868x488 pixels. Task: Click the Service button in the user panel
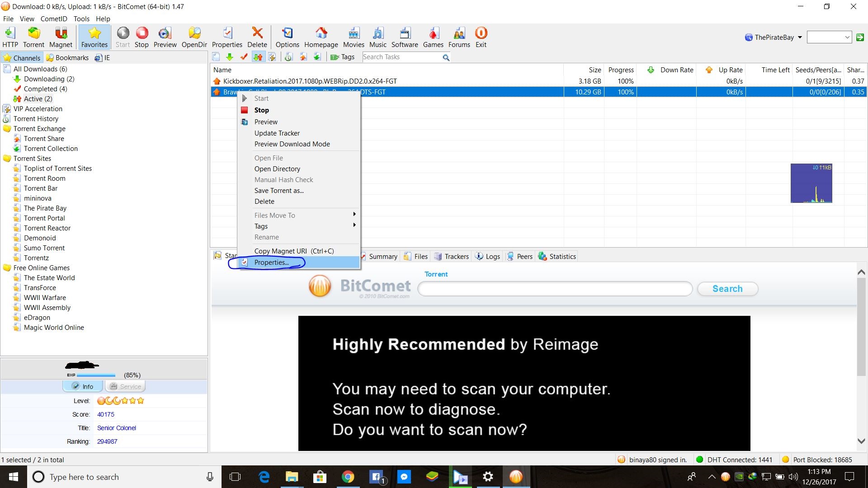click(x=125, y=386)
